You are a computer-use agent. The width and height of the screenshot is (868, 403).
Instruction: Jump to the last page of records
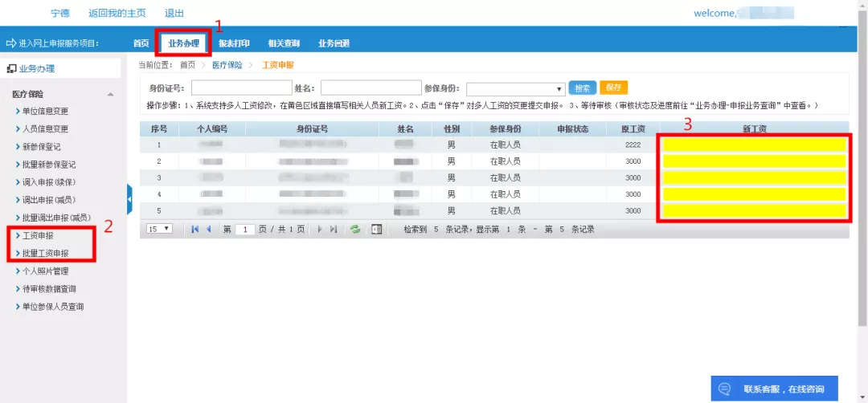point(334,229)
